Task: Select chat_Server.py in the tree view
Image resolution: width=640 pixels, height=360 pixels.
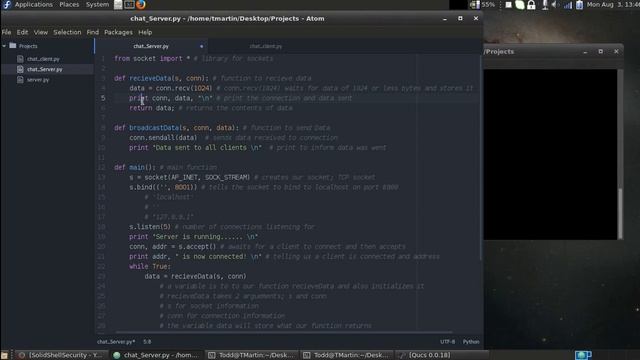Action: coord(45,69)
